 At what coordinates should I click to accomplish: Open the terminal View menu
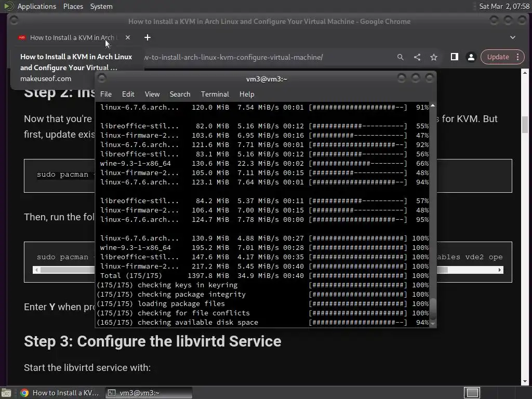152,94
